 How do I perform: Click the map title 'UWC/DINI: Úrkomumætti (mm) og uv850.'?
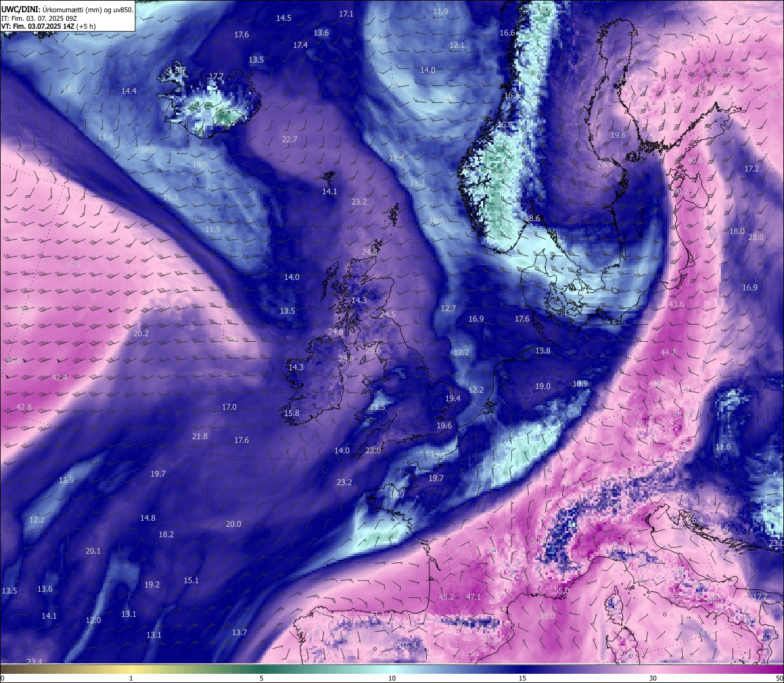(67, 9)
